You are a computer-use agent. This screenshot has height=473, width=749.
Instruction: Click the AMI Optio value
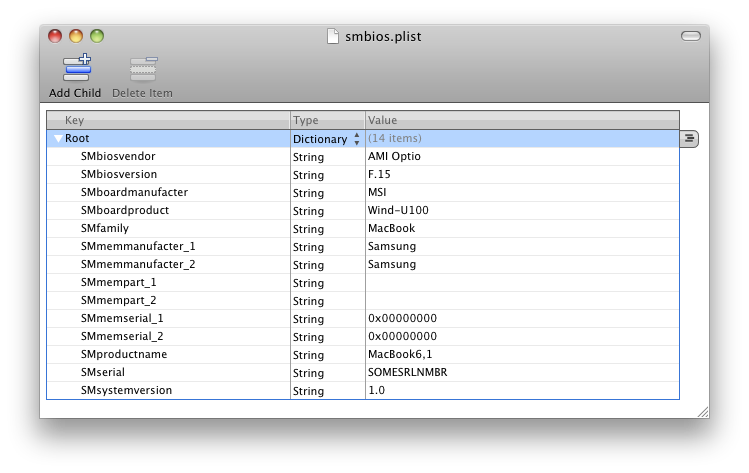click(x=394, y=156)
